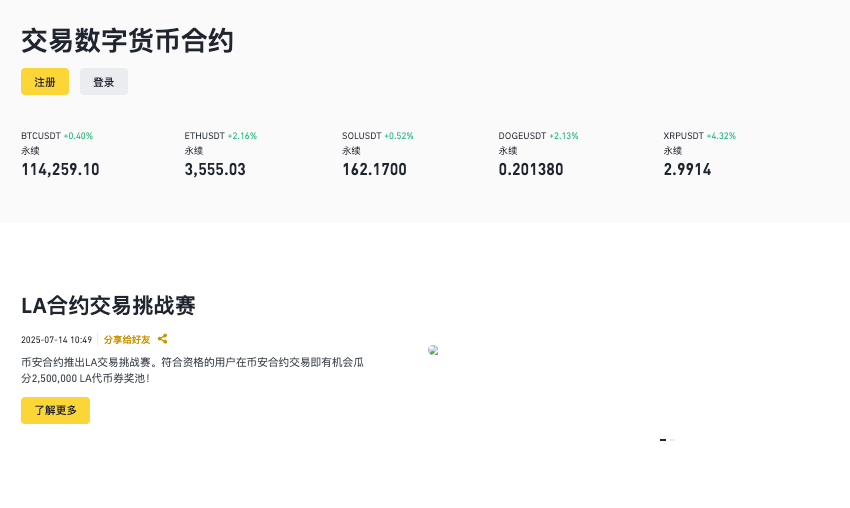The image size is (850, 508).
Task: Click the broken banner image placeholder
Action: 433,350
